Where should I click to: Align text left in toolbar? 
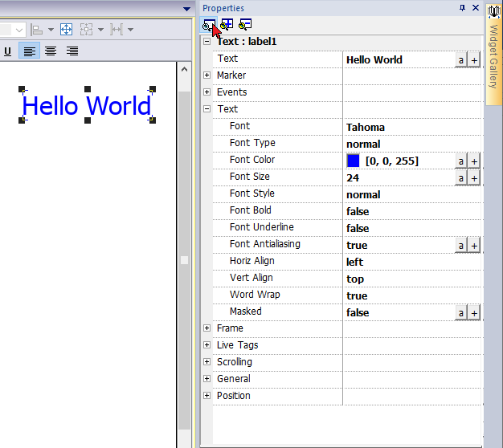click(x=29, y=51)
